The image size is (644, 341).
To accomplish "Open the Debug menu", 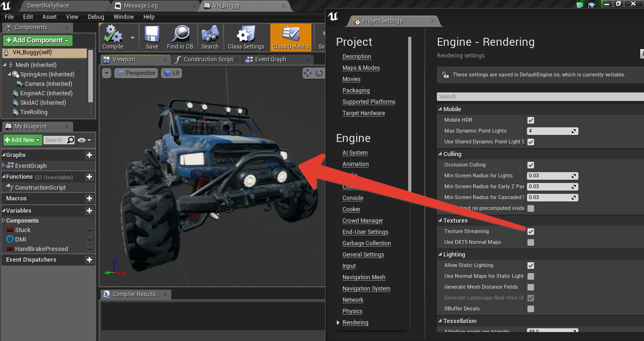I will [96, 17].
